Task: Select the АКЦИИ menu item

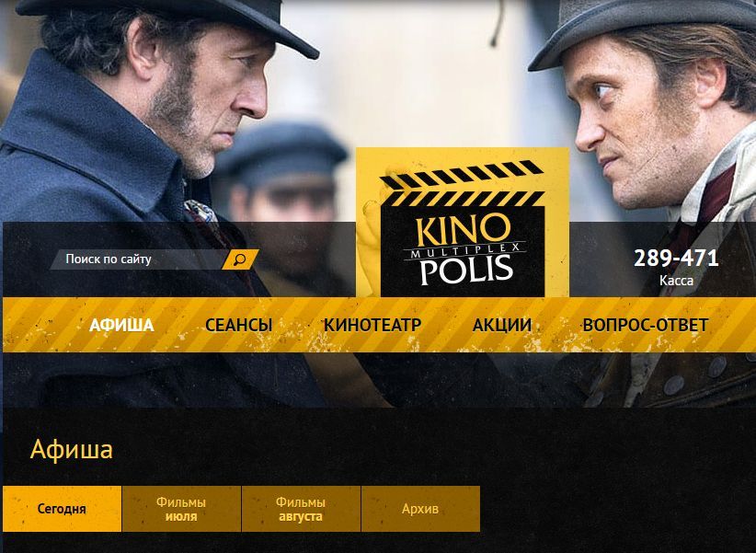Action: coord(502,325)
